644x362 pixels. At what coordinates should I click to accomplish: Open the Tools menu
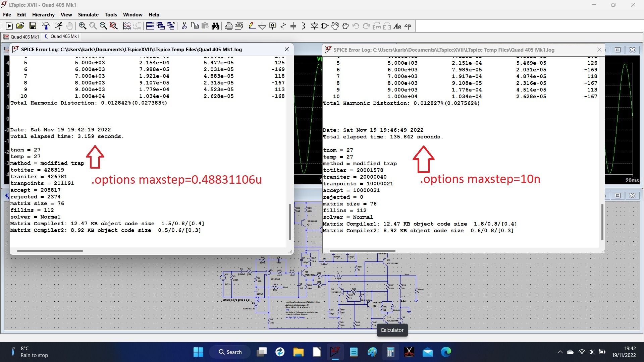111,15
